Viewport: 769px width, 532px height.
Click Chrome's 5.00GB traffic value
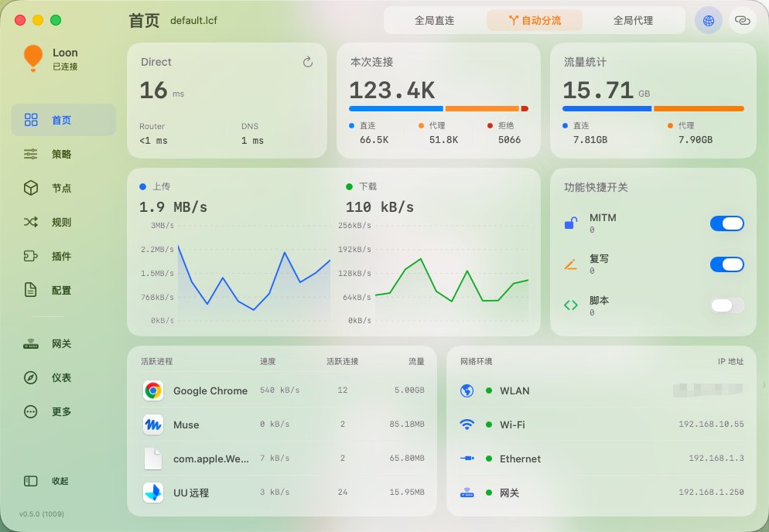409,390
